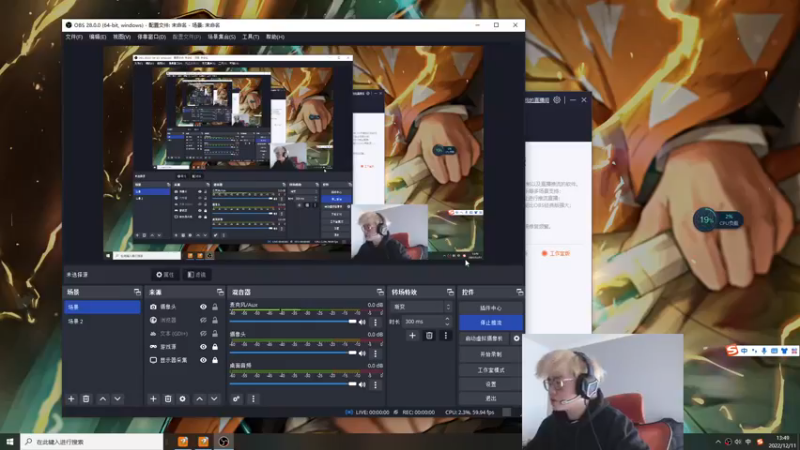This screenshot has width=800, height=450.
Task: Click the Windows taskbar search box
Action: pyautogui.click(x=92, y=441)
